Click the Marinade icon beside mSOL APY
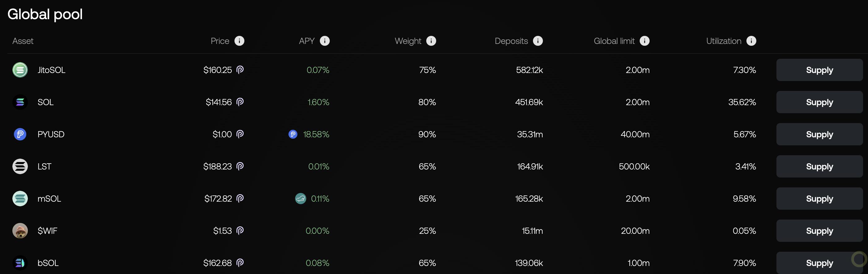868x274 pixels. (x=300, y=199)
